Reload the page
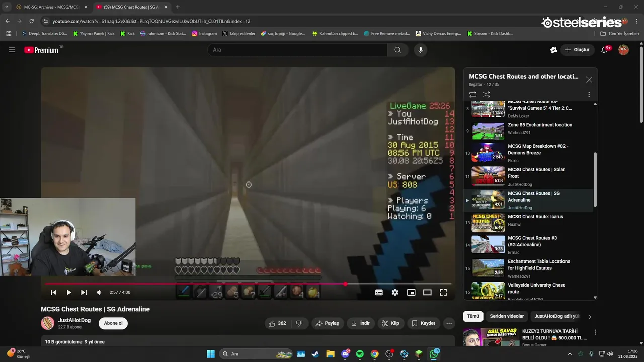Screen dimensions: 644x362 (32, 21)
